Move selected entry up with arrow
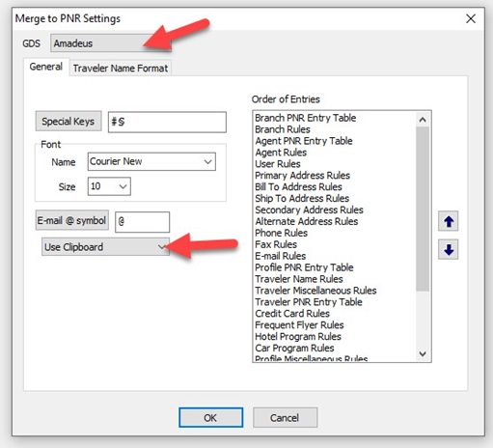 click(448, 221)
